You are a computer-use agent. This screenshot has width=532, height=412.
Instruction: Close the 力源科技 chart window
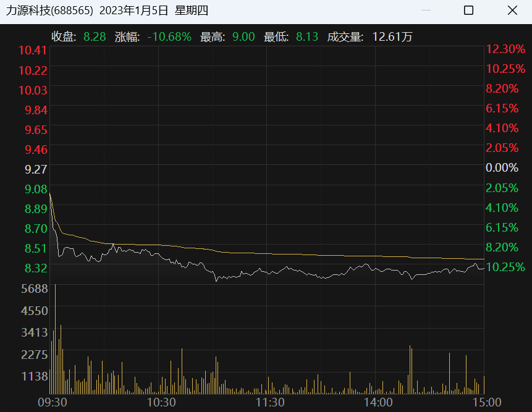point(512,11)
